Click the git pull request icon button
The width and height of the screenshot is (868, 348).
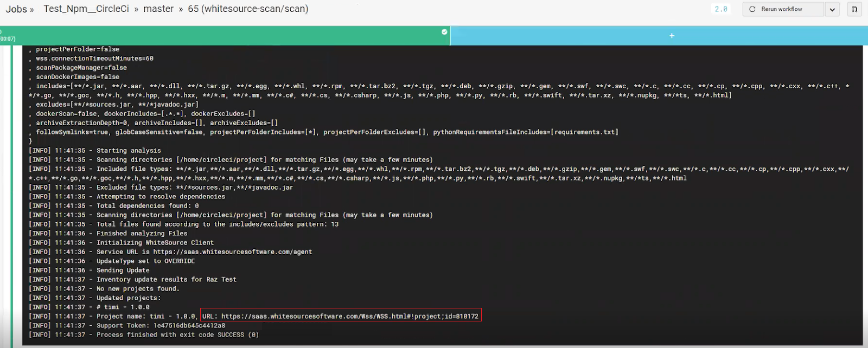(854, 9)
